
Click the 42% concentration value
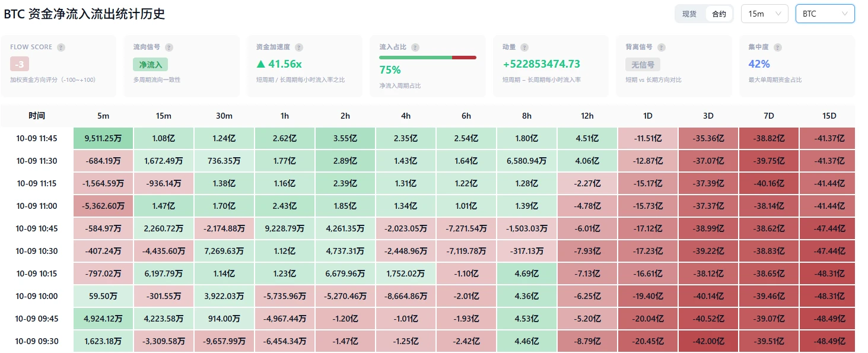759,64
